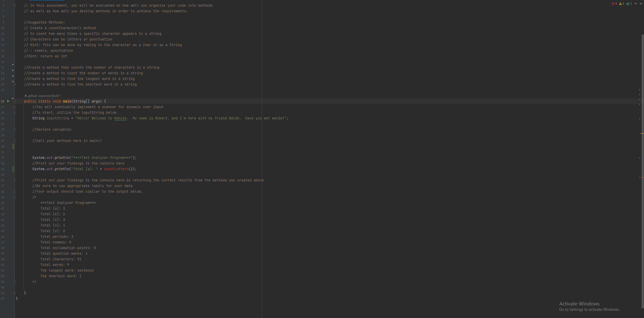The image size is (644, 318).
Task: Click the github-classroom[bot] author inlay hint
Action: pos(43,96)
